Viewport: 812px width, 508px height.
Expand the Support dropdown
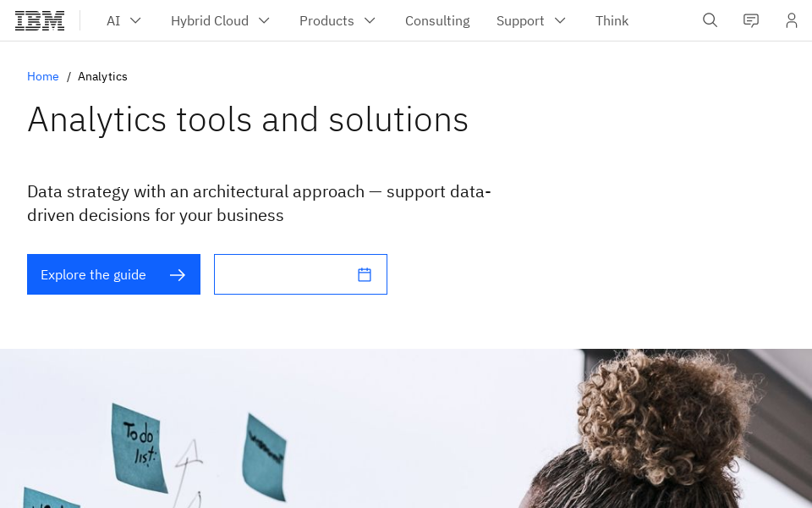point(559,20)
